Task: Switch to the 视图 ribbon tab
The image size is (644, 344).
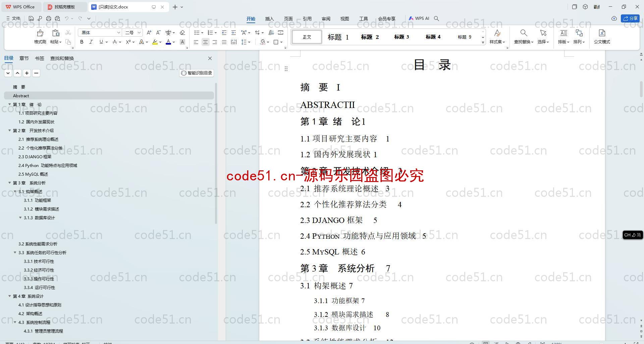Action: pyautogui.click(x=344, y=19)
